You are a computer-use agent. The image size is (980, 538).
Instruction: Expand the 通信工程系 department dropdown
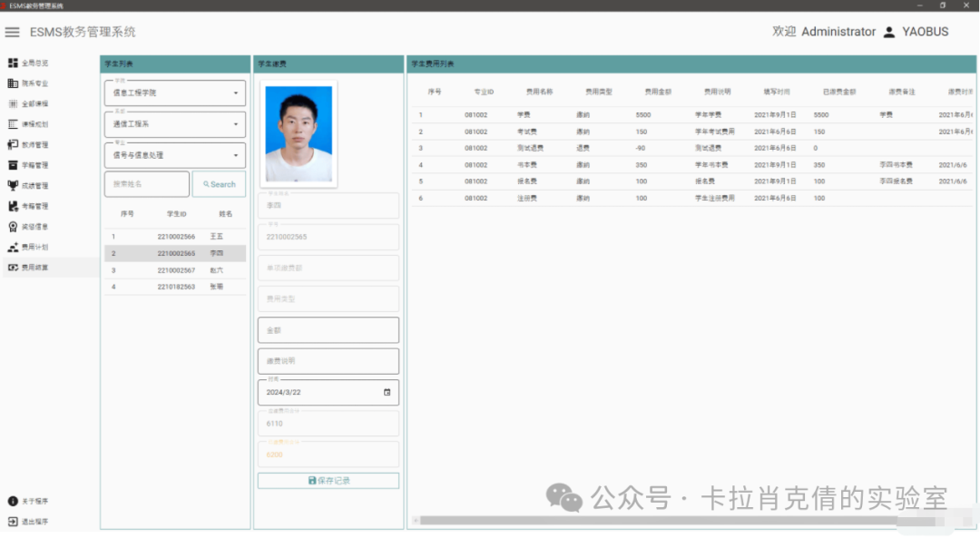pos(236,124)
